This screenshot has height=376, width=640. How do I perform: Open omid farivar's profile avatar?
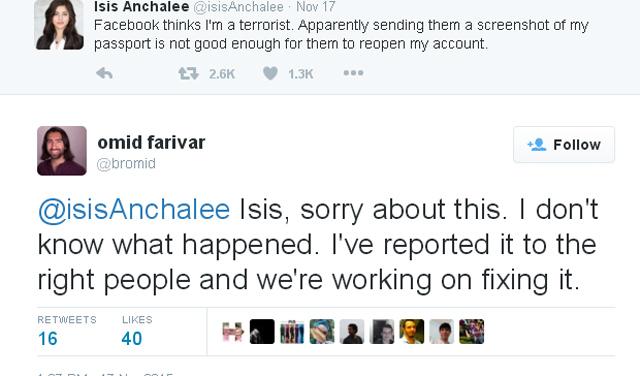pyautogui.click(x=62, y=151)
